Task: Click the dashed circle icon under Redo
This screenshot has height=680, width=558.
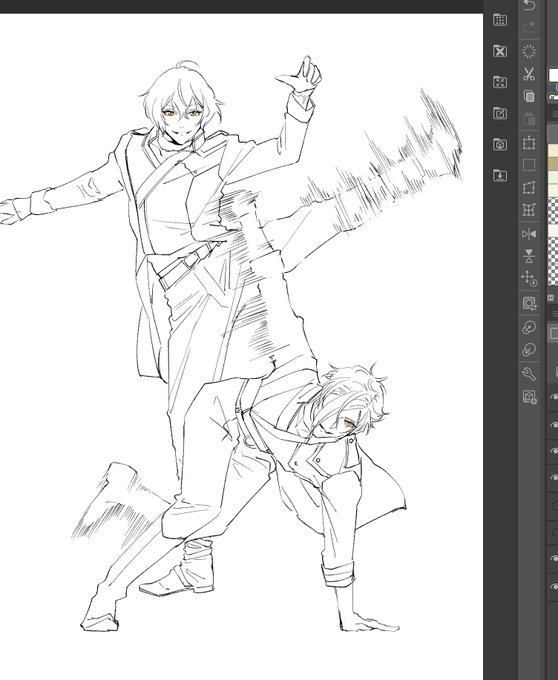Action: tap(529, 52)
